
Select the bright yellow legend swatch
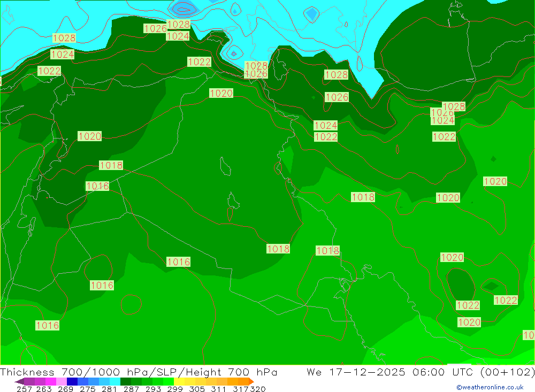[x=179, y=381]
